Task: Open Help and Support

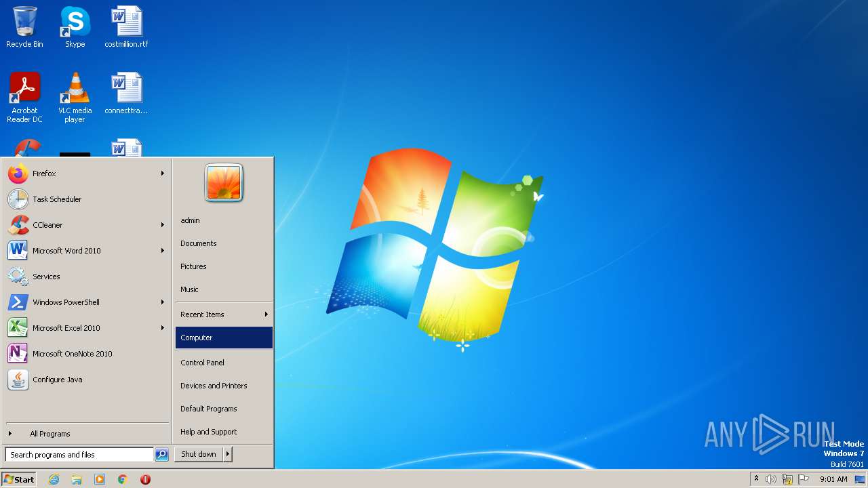Action: [x=224, y=432]
